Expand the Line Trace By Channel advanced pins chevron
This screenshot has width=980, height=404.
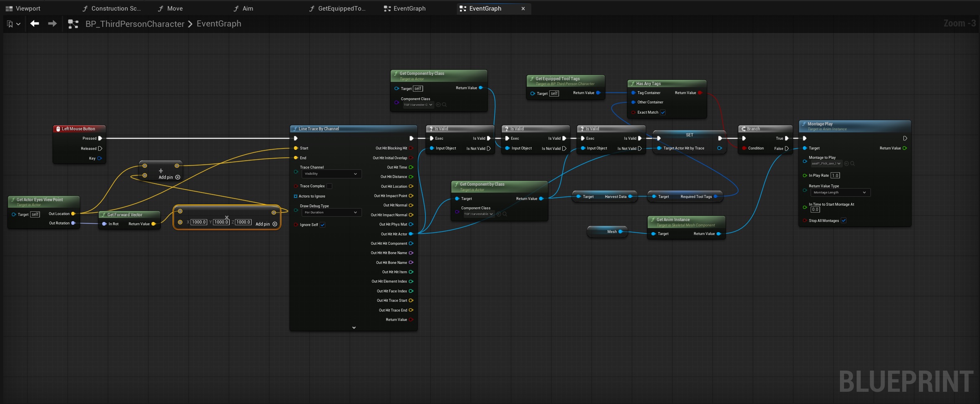[354, 327]
